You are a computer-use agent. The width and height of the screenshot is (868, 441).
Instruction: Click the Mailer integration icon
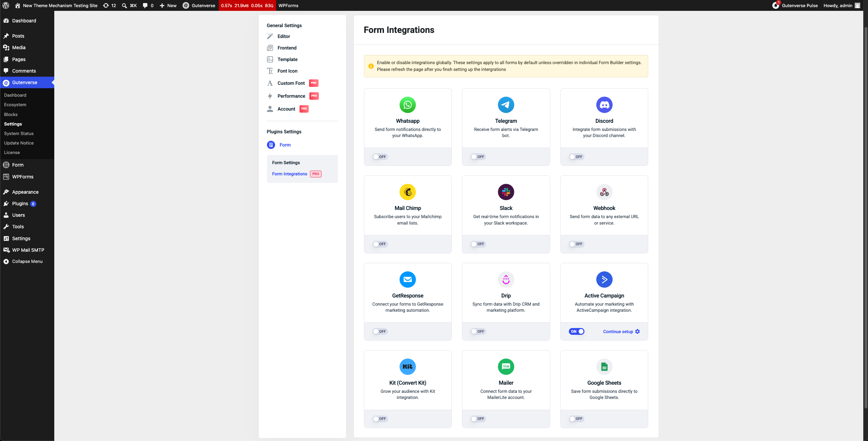tap(506, 367)
